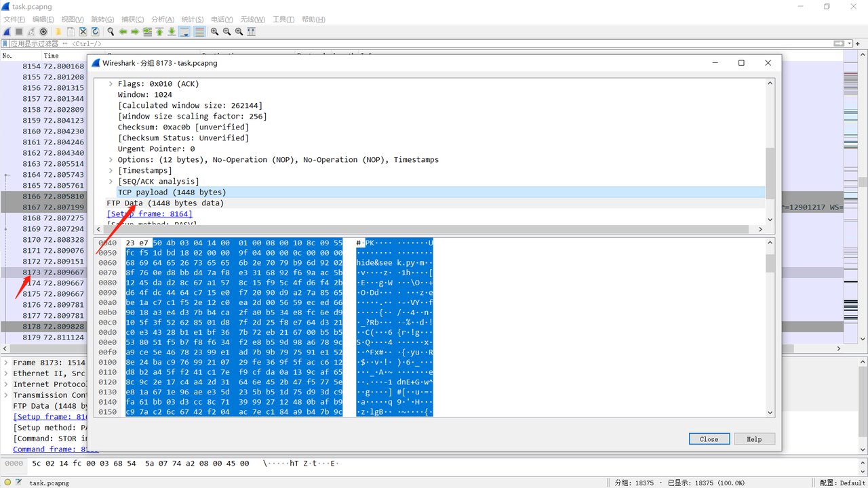Jump to last packet icon
The image size is (868, 488).
pyautogui.click(x=172, y=32)
